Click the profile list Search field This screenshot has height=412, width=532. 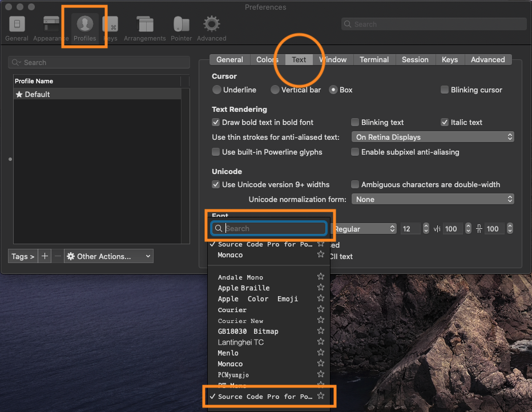[x=99, y=62]
